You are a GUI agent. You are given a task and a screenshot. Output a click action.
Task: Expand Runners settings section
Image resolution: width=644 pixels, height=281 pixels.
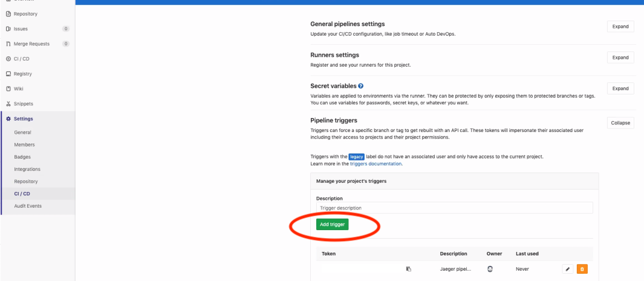pos(620,58)
